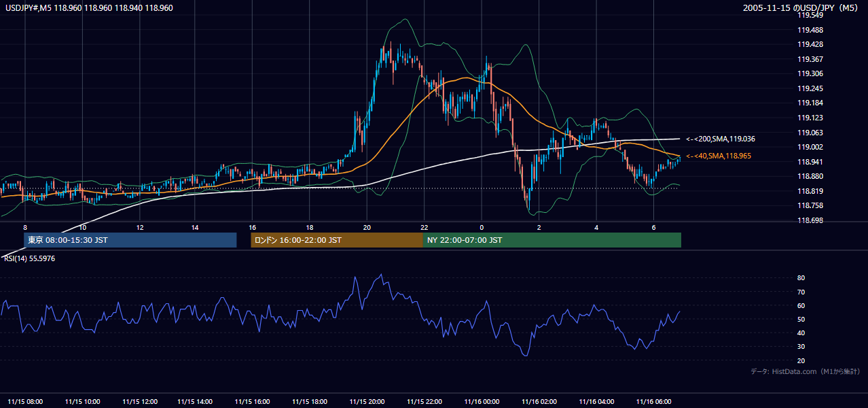Click the bottom time label 11/16 02:00
The width and height of the screenshot is (868, 408).
tap(539, 401)
